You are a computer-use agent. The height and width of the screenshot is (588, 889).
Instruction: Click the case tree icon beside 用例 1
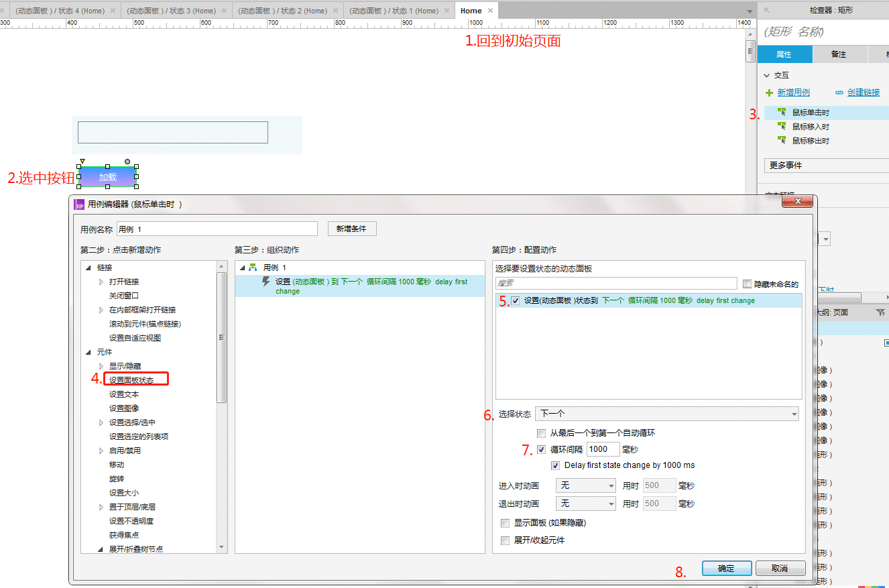253,268
